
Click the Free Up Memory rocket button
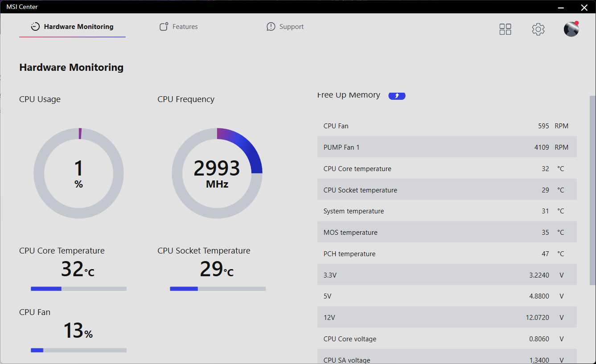coord(397,95)
